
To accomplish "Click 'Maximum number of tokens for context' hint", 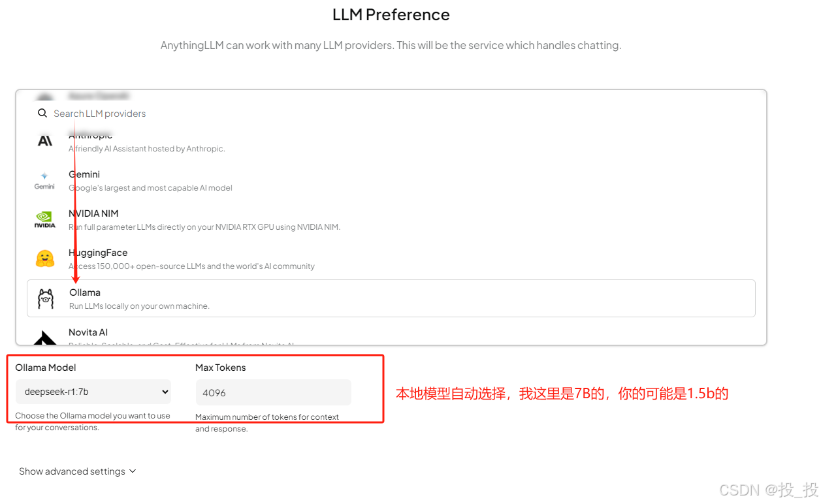I will [x=267, y=423].
